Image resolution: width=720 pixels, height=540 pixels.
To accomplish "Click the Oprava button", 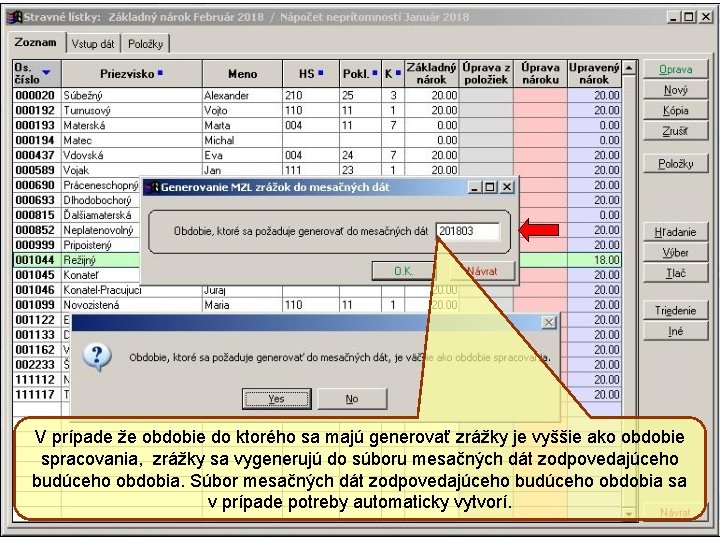I will 675,69.
